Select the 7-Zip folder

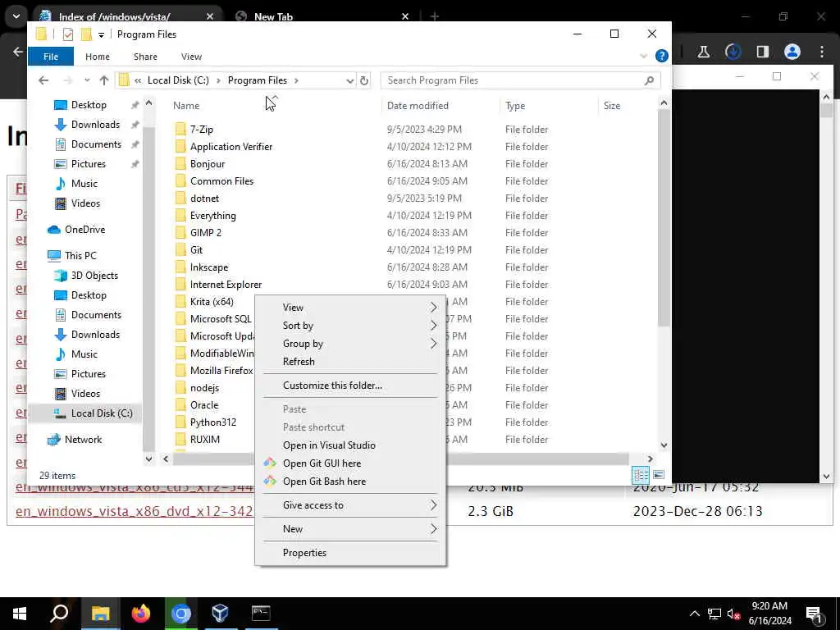[x=202, y=129]
